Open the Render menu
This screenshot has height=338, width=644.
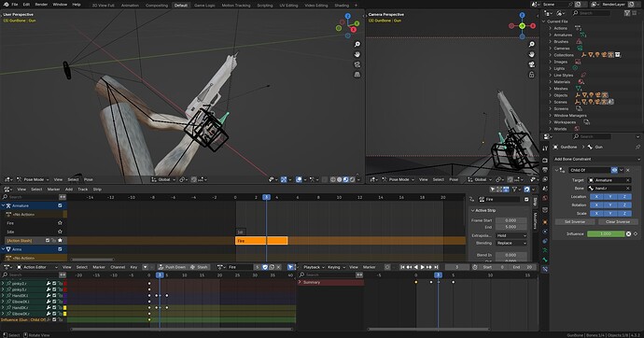pos(41,4)
